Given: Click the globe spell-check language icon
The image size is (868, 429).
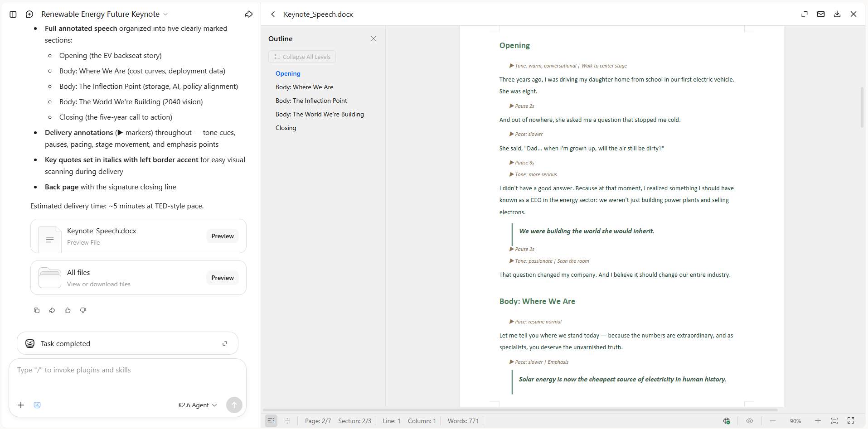Looking at the screenshot, I should 727,421.
